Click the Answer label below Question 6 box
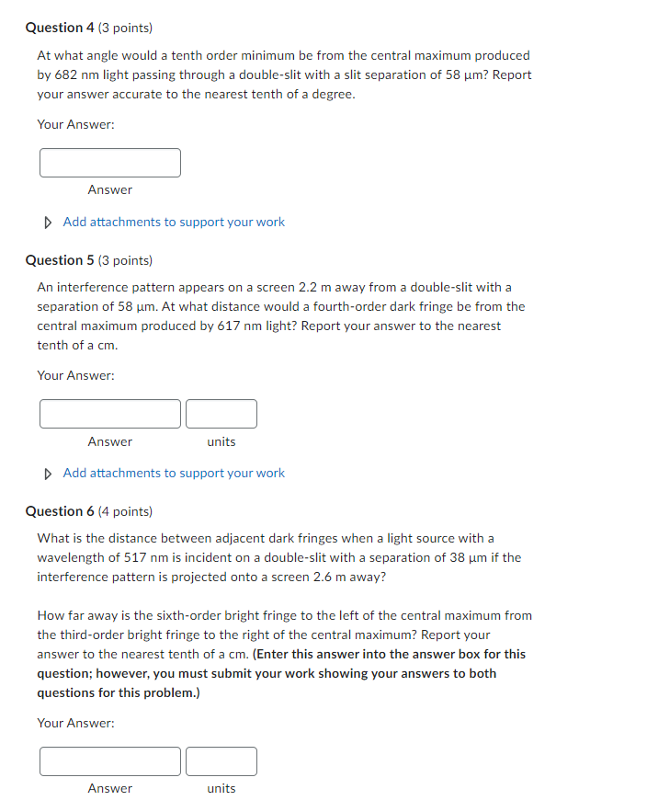This screenshot has width=647, height=812. [x=109, y=788]
